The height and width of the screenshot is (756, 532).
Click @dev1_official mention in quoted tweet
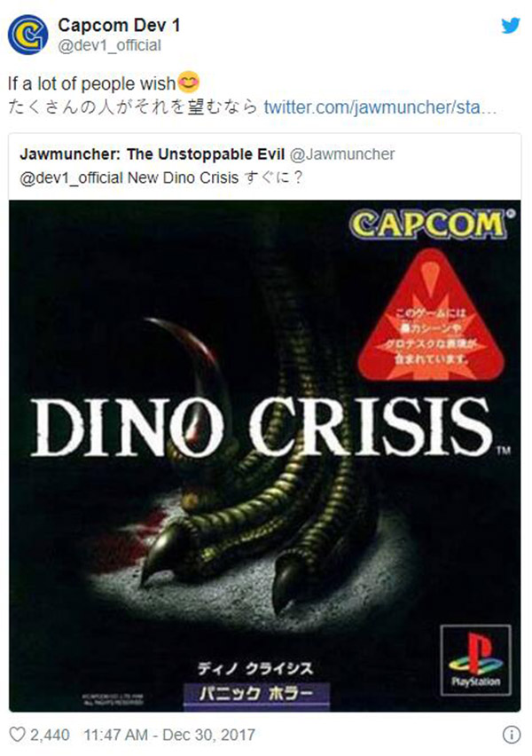pos(71,178)
